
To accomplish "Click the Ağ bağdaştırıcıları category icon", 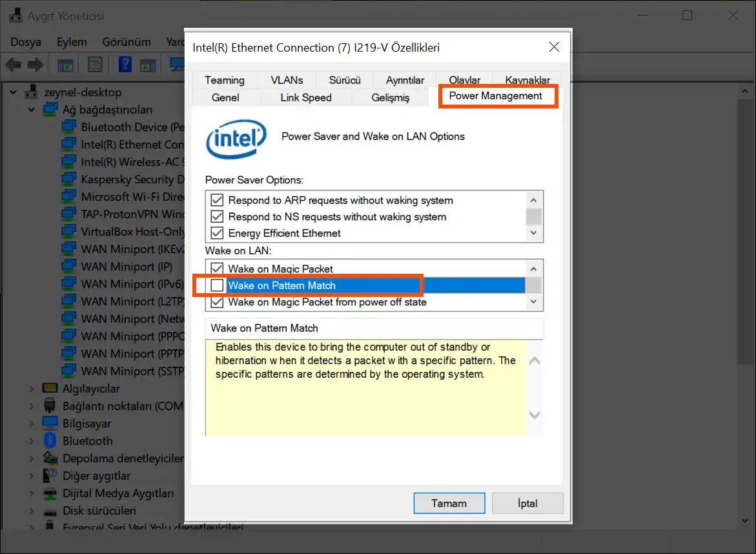I will [50, 110].
